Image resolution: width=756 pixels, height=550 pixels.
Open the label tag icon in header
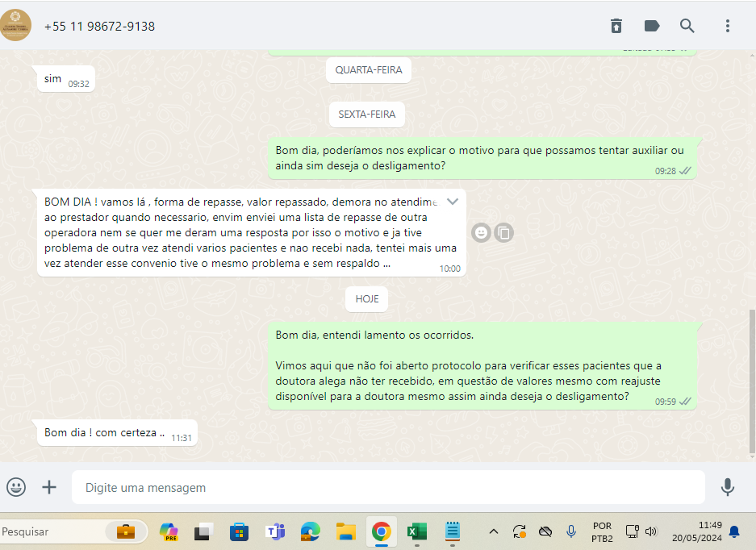(x=652, y=26)
